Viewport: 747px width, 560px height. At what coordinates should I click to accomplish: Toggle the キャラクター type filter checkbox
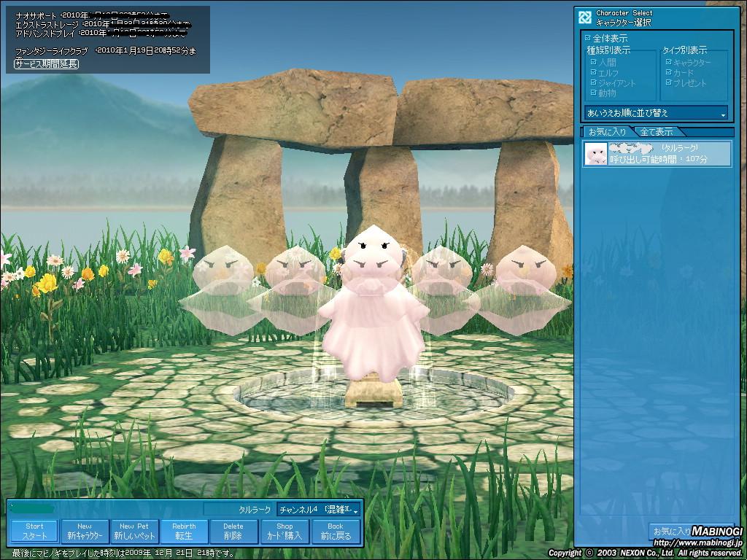coord(668,63)
